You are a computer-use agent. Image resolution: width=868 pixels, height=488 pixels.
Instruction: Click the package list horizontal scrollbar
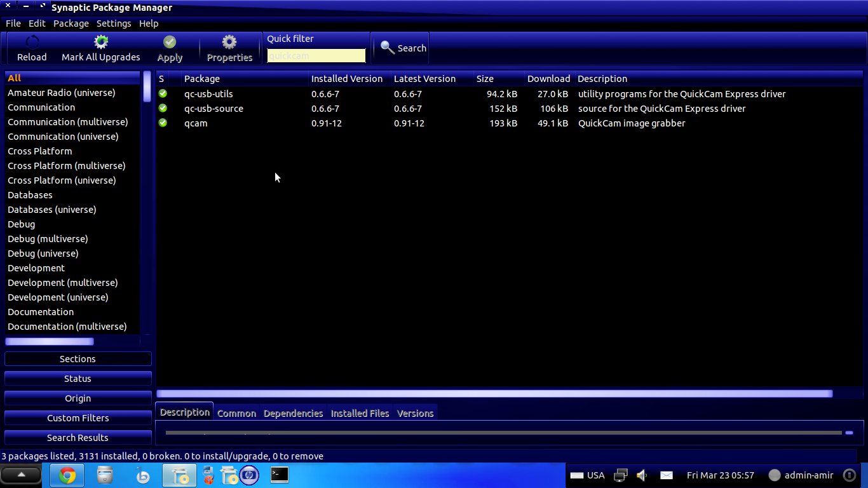[494, 394]
